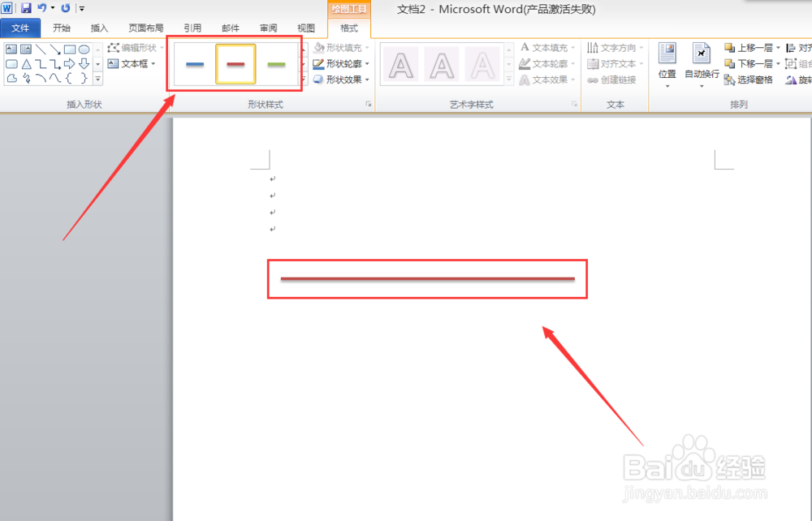Choose the oval shape
Image resolution: width=812 pixels, height=521 pixels.
(x=84, y=50)
